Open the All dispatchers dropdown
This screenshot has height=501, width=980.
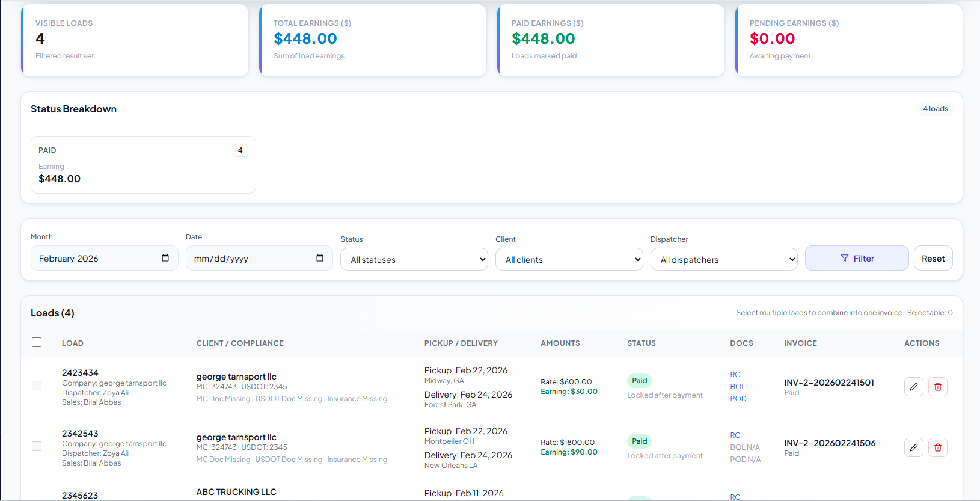[723, 260]
